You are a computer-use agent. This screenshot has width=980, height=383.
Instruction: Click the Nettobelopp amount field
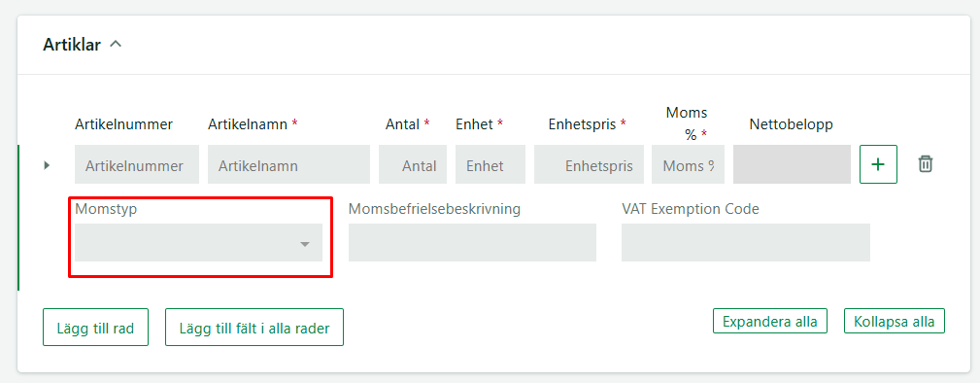[792, 164]
